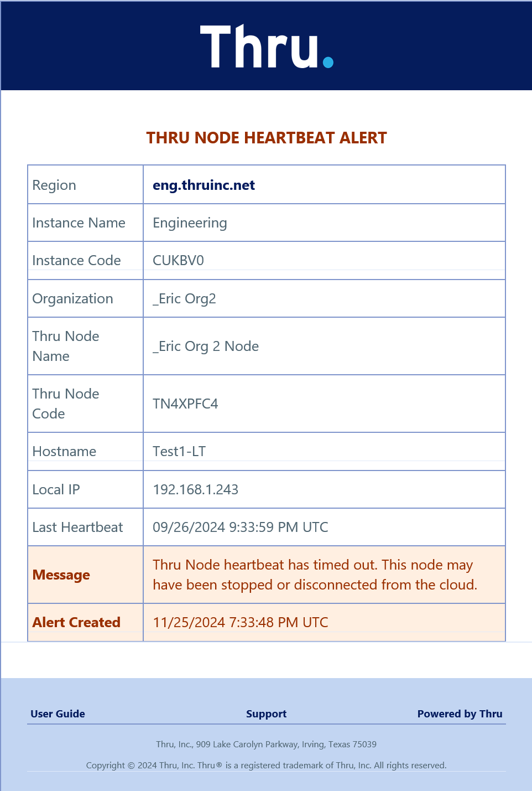Click the Thru Node Code TN4XPFC4
Screen dimensions: 532x791
[185, 404]
